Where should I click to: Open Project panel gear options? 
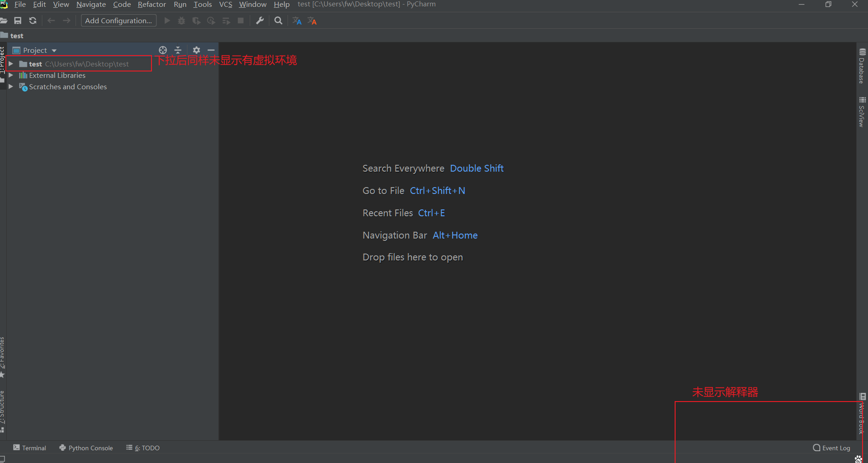coord(196,50)
